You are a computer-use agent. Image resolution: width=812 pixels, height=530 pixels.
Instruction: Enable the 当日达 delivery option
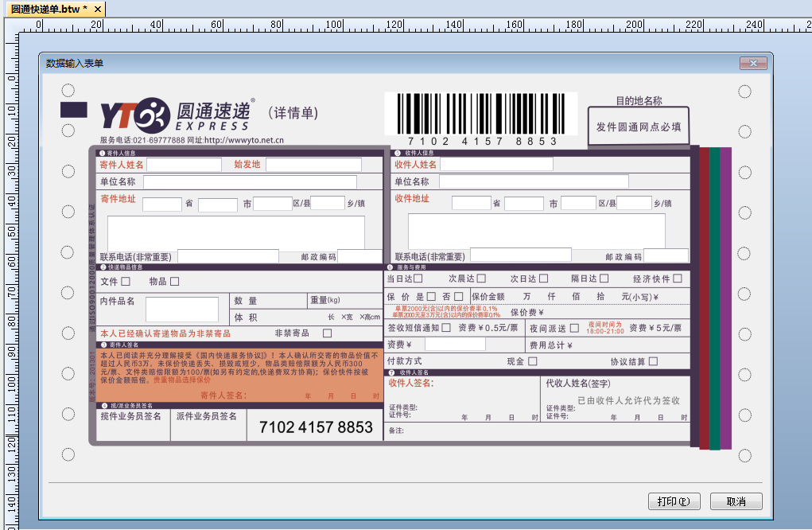click(x=416, y=279)
